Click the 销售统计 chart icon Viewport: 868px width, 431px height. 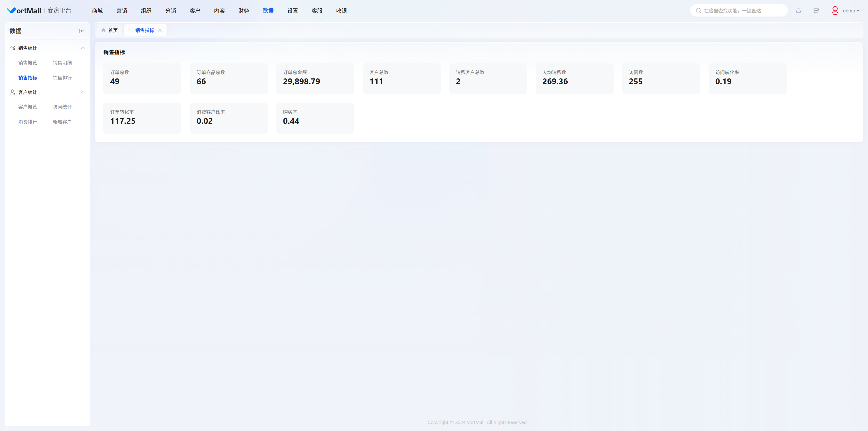(12, 48)
